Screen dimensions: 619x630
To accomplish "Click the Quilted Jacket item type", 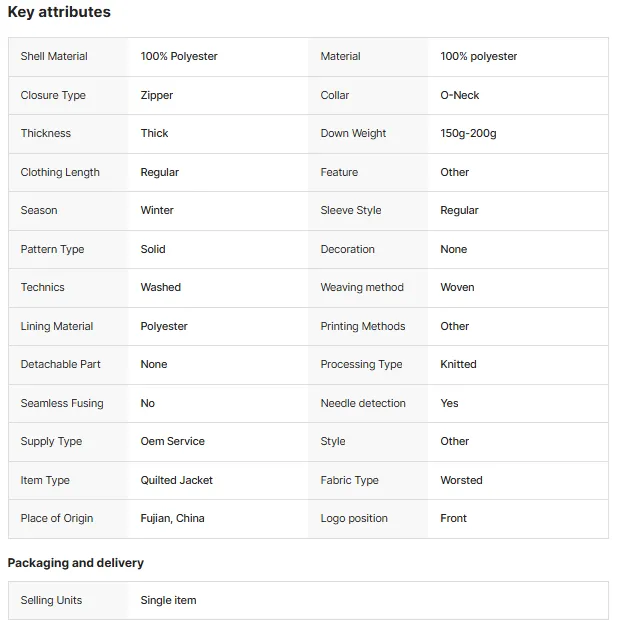I will (x=176, y=480).
